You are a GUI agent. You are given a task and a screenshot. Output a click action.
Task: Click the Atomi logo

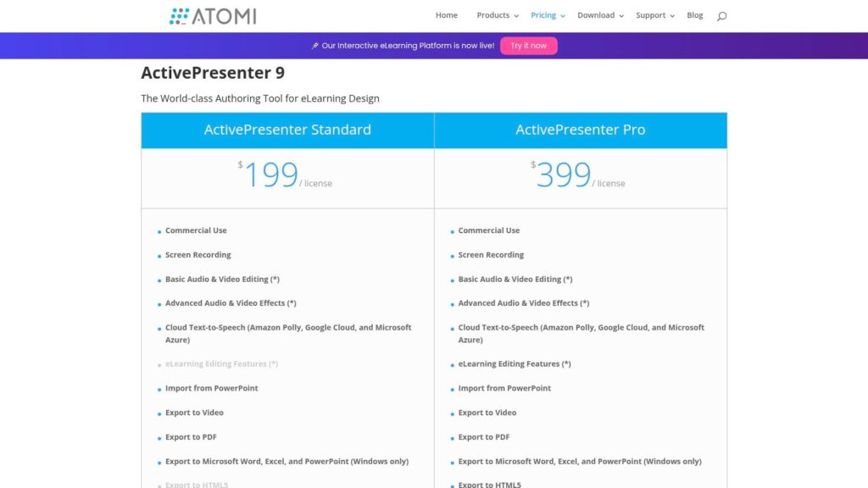(x=213, y=16)
